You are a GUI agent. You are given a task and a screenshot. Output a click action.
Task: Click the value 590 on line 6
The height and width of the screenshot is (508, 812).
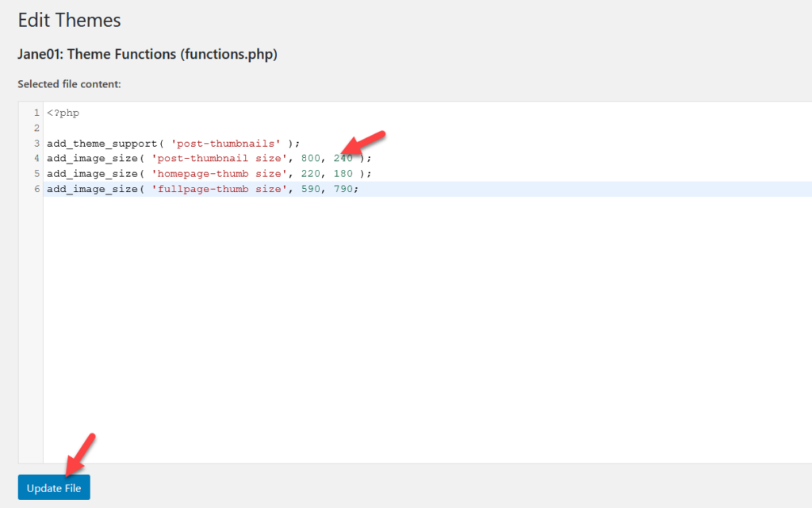[311, 189]
